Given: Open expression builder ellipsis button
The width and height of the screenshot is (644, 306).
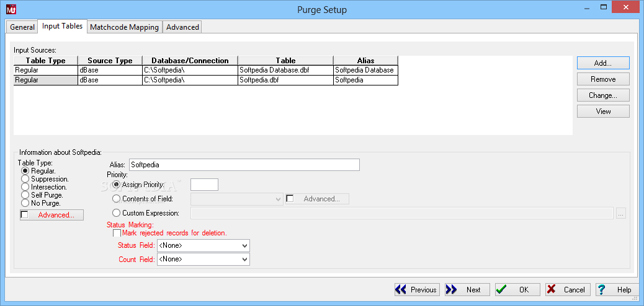Looking at the screenshot, I should pos(621,213).
